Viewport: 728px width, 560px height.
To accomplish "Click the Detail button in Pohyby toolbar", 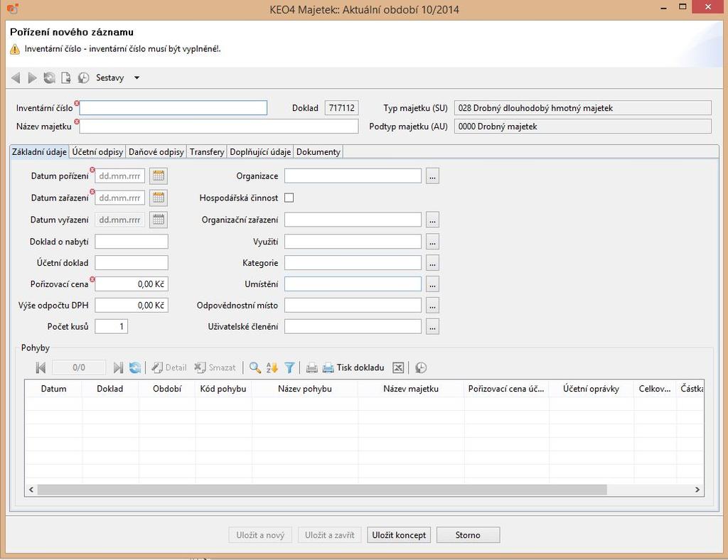I will tap(169, 368).
